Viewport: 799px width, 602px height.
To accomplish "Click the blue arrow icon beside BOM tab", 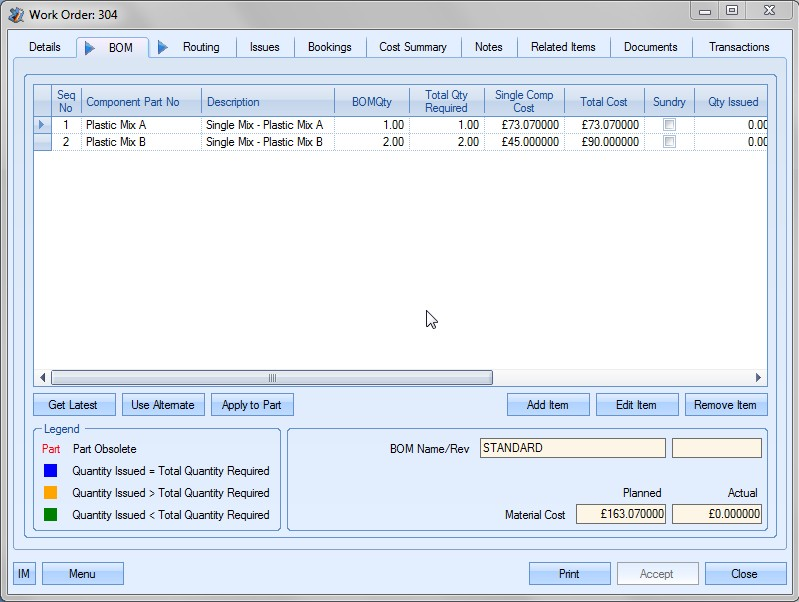I will click(89, 47).
